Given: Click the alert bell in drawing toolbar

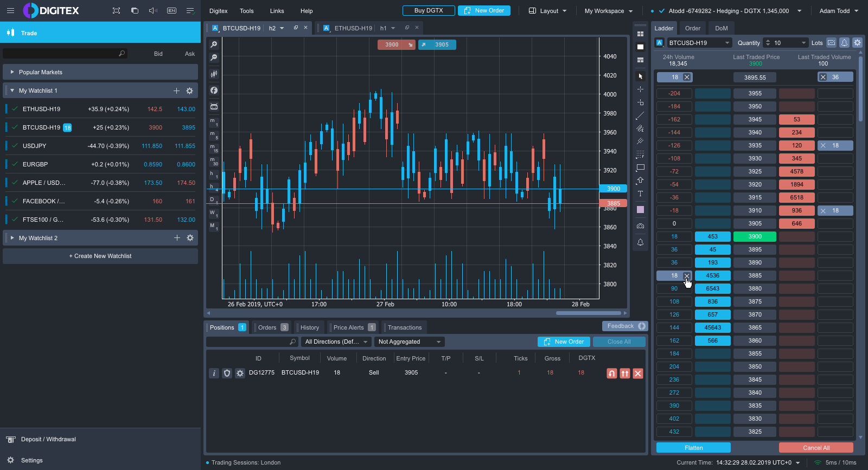Looking at the screenshot, I should click(x=640, y=242).
